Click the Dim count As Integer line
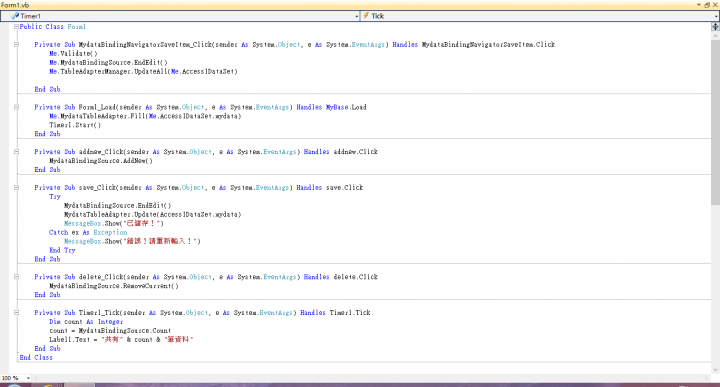Screen dimensions: 720x387 click(x=86, y=322)
